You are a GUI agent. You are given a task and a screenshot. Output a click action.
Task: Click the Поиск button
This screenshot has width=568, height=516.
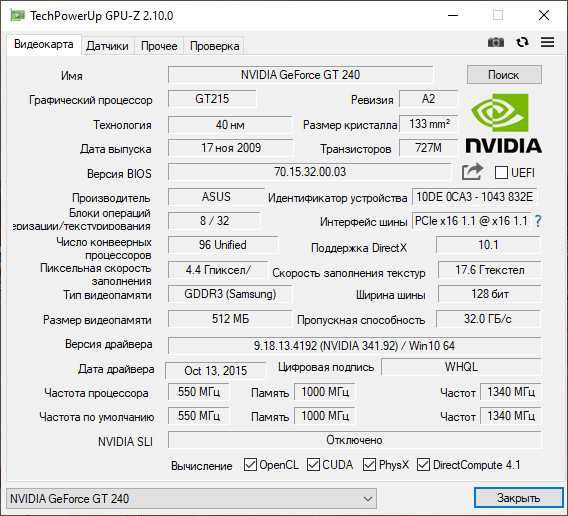pyautogui.click(x=504, y=75)
